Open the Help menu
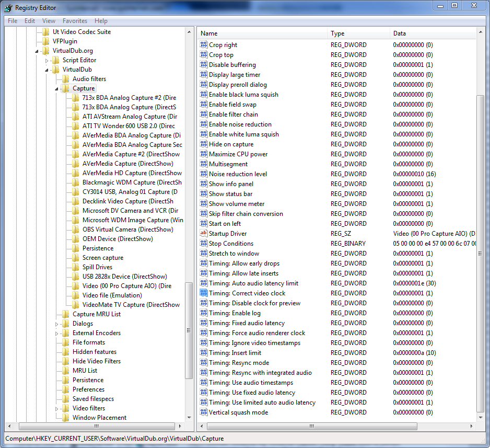490x448 pixels. click(101, 20)
